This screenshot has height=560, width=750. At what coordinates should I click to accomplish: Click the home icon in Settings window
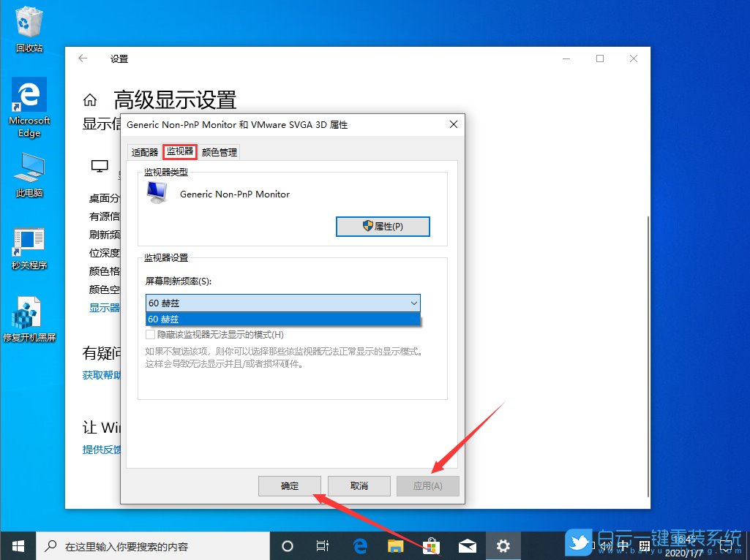click(x=89, y=99)
